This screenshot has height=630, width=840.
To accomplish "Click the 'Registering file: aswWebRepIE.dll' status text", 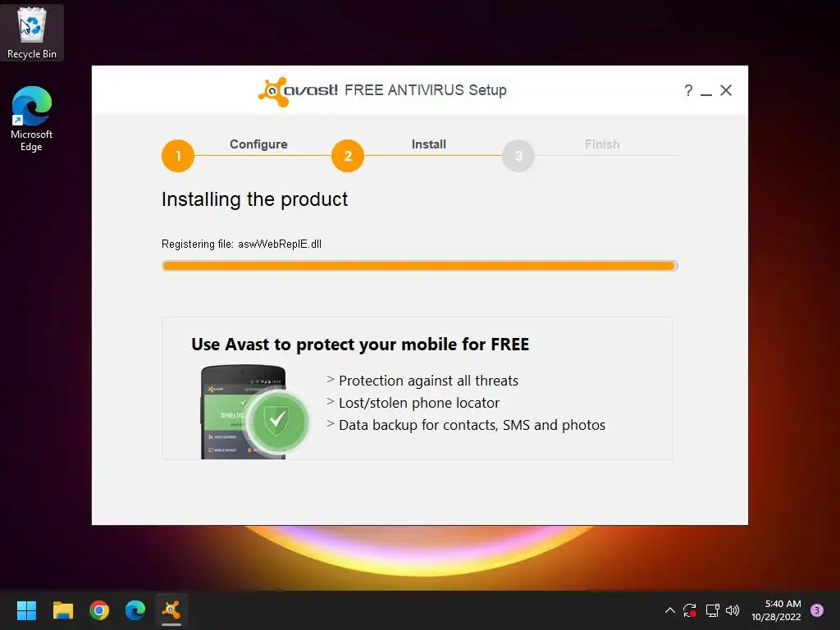I will click(x=242, y=244).
